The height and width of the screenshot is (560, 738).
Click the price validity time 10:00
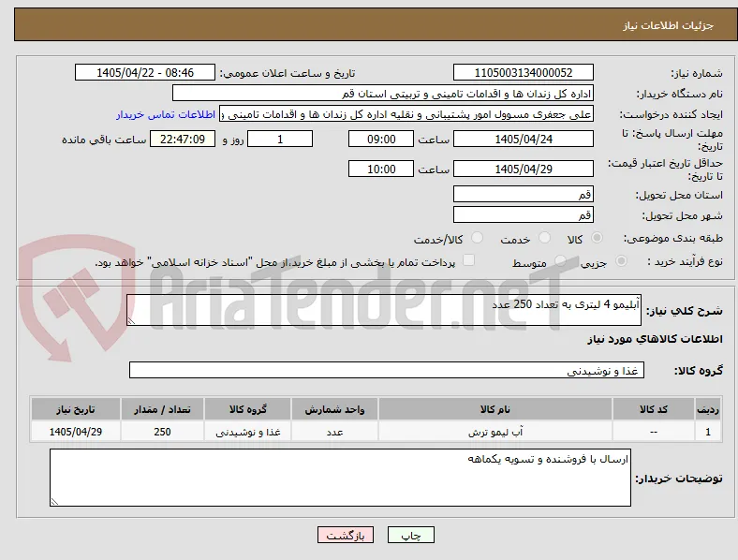[x=381, y=169]
